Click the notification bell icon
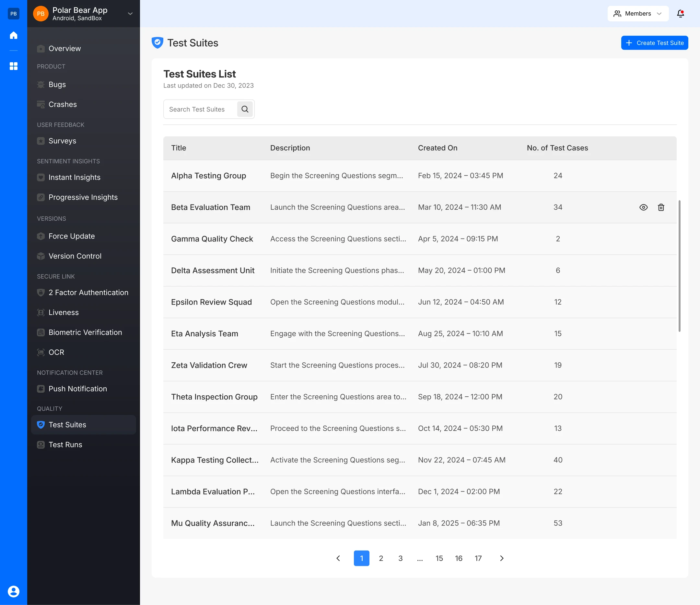Image resolution: width=700 pixels, height=605 pixels. (681, 14)
